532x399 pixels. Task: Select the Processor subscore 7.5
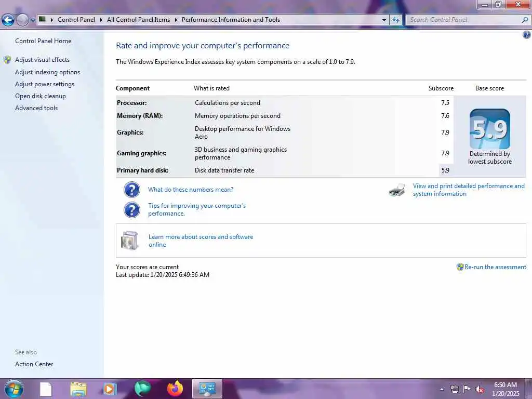coord(445,102)
